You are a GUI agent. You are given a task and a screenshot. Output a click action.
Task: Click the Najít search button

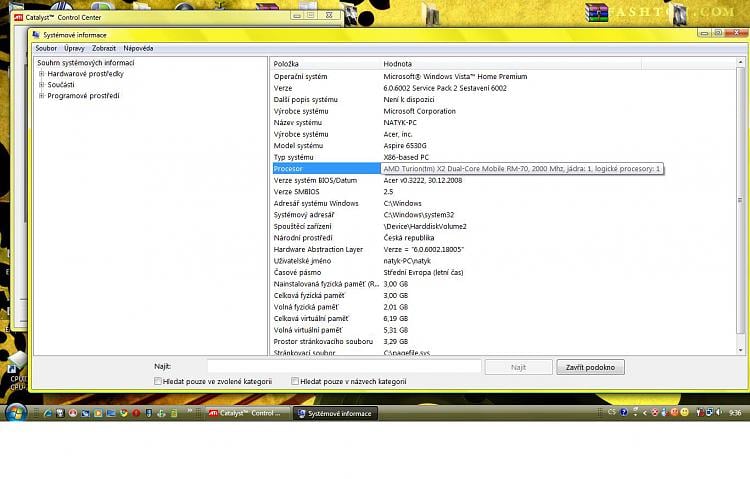[518, 367]
